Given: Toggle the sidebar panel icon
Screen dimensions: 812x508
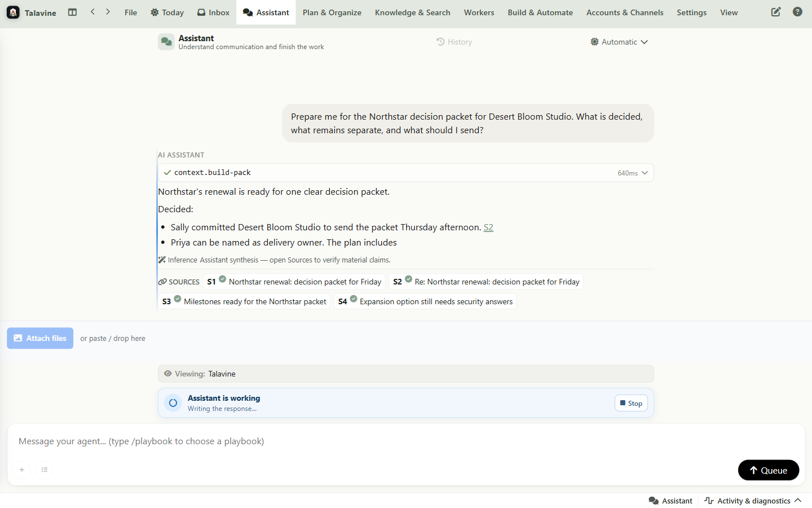Looking at the screenshot, I should pyautogui.click(x=72, y=12).
